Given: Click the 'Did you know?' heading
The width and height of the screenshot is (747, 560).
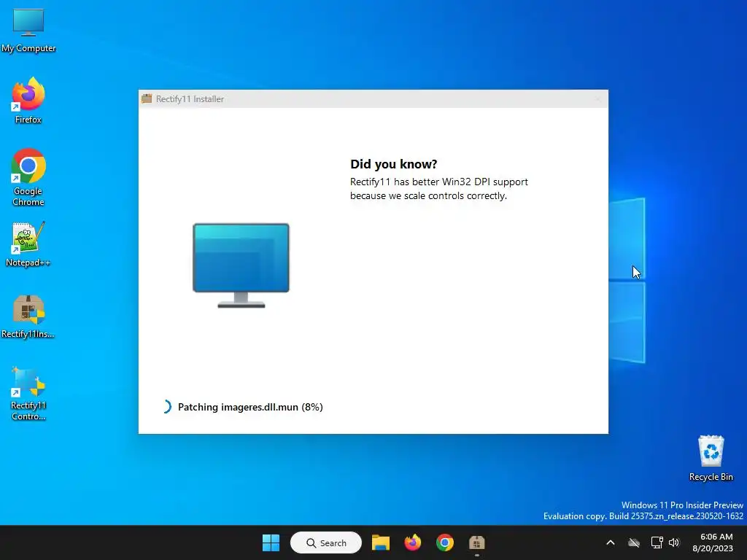Looking at the screenshot, I should (393, 164).
